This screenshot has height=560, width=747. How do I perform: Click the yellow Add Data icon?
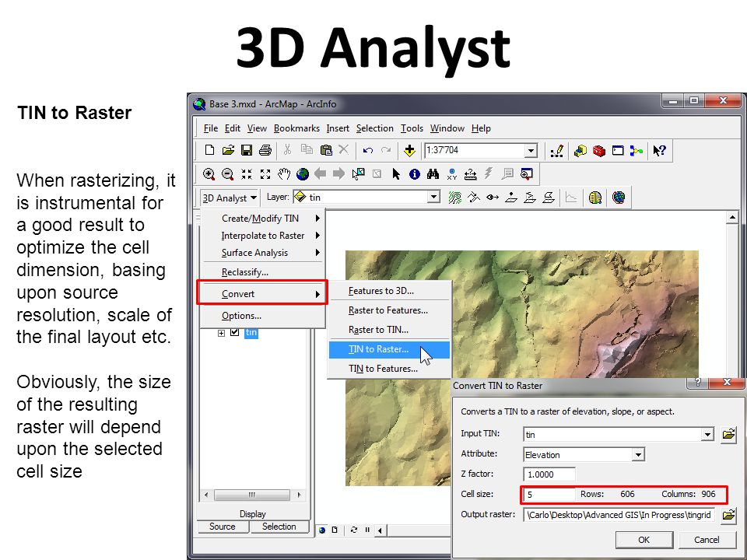(x=409, y=150)
